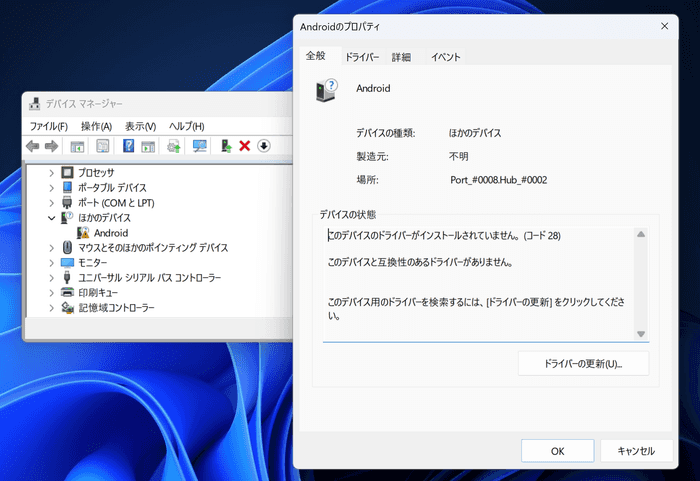The height and width of the screenshot is (481, 700).
Task: Select the プロセッサ label in tree
Action: (x=96, y=172)
